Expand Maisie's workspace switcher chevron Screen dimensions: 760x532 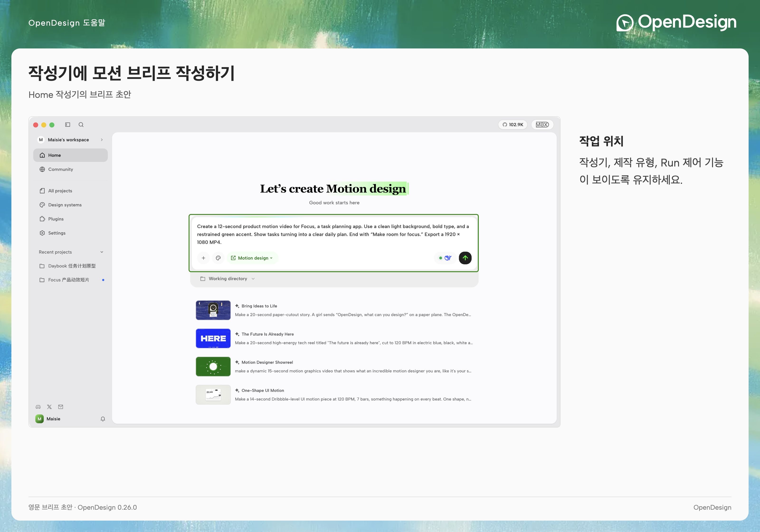(x=102, y=140)
